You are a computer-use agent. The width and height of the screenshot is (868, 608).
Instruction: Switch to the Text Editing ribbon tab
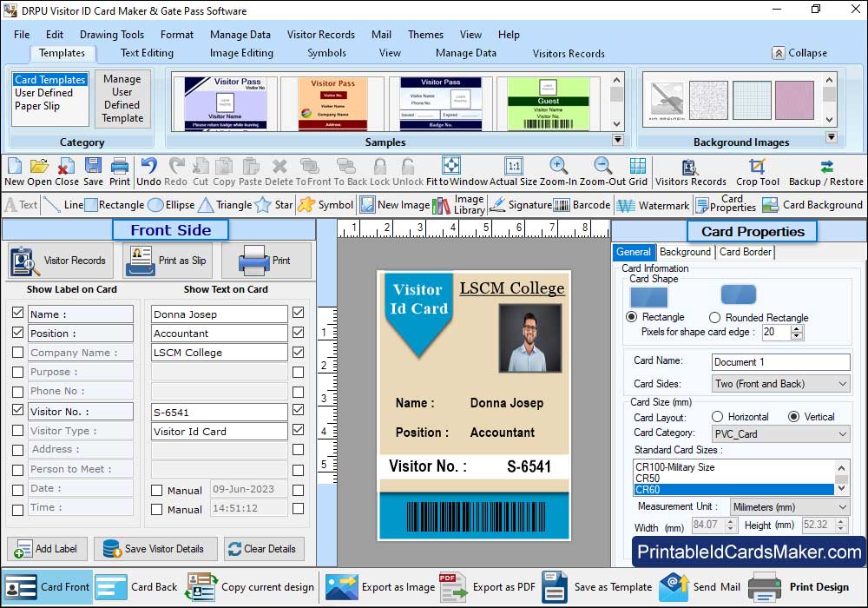tap(147, 53)
